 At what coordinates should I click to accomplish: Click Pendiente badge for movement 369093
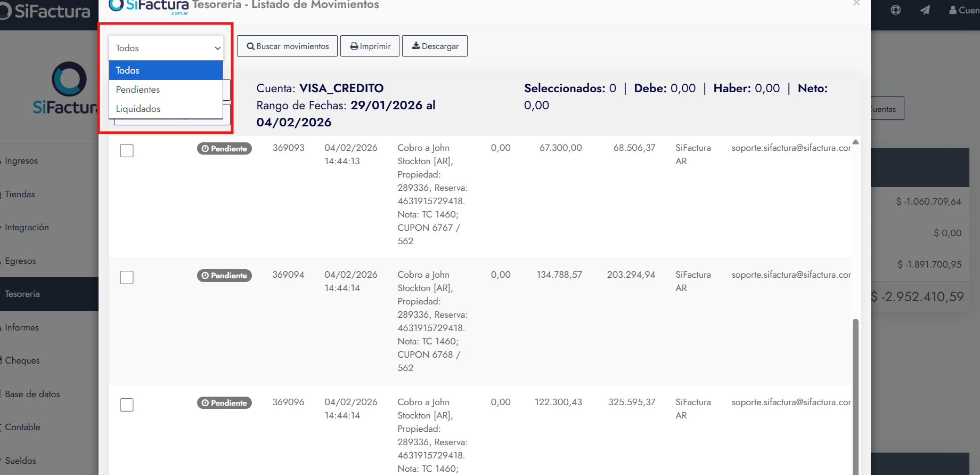(x=224, y=149)
